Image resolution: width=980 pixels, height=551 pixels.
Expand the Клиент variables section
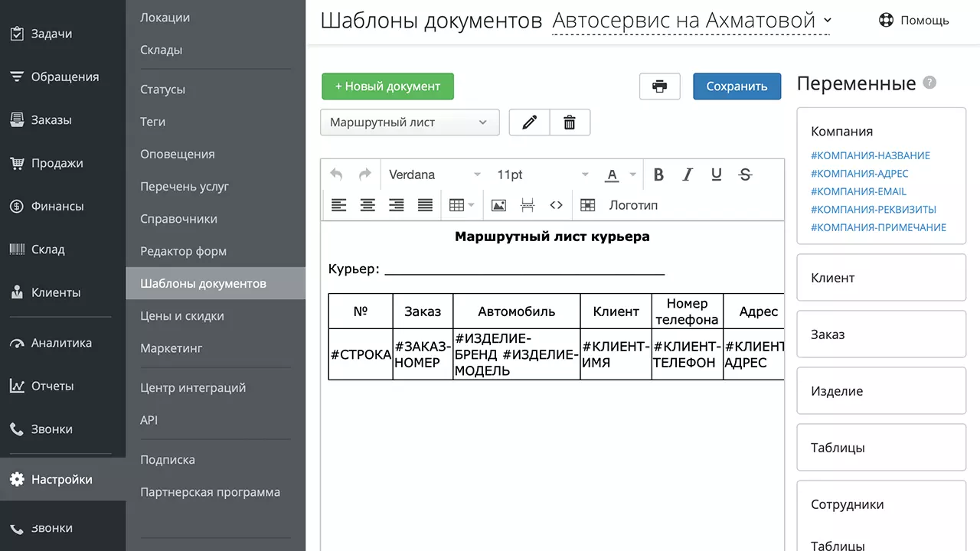[881, 278]
